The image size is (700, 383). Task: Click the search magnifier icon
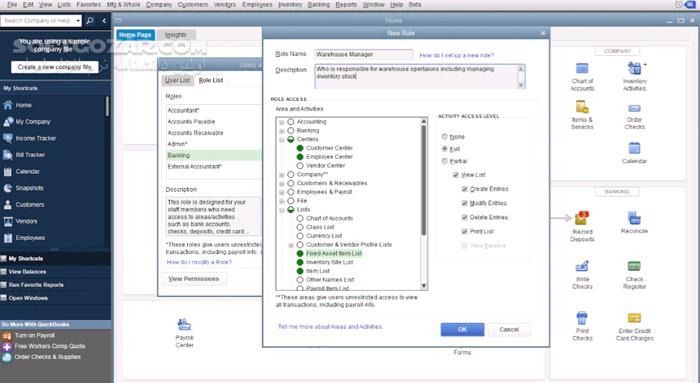pos(90,21)
